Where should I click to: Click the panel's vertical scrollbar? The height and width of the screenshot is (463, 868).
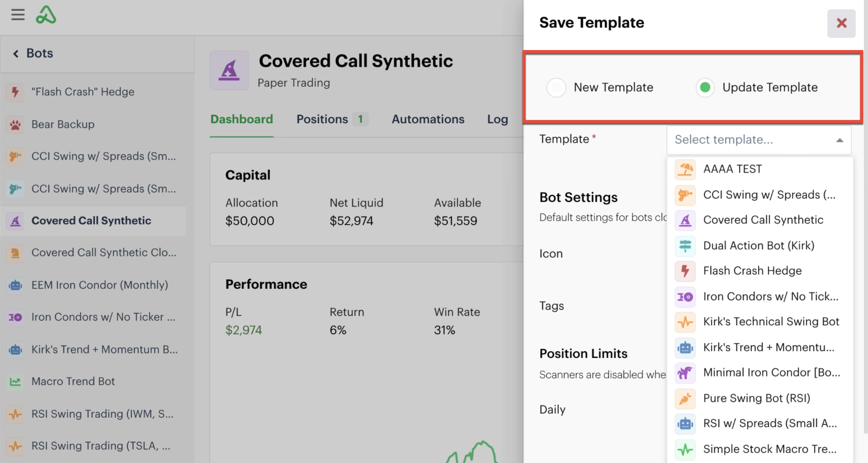[x=866, y=236]
